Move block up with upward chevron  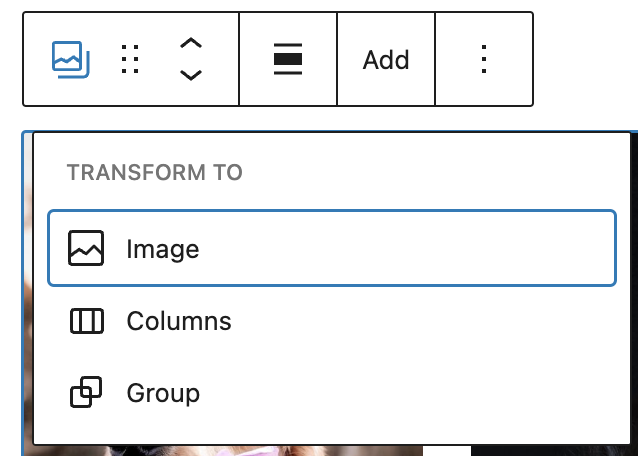[190, 44]
